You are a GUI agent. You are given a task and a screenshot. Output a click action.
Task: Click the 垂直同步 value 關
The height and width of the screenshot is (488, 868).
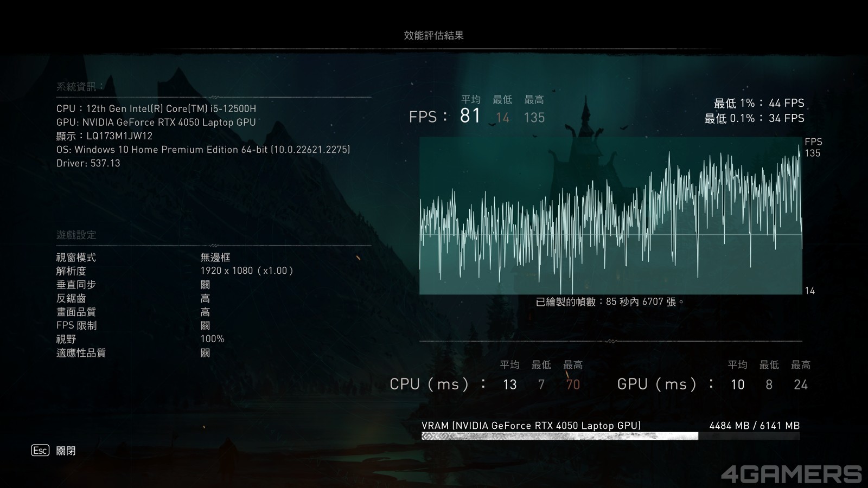point(205,284)
